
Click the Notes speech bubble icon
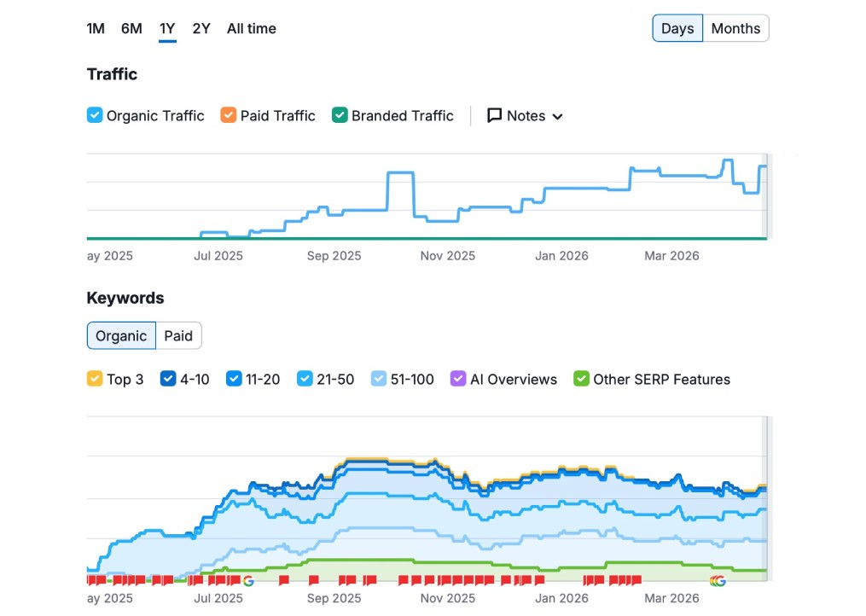(x=494, y=116)
